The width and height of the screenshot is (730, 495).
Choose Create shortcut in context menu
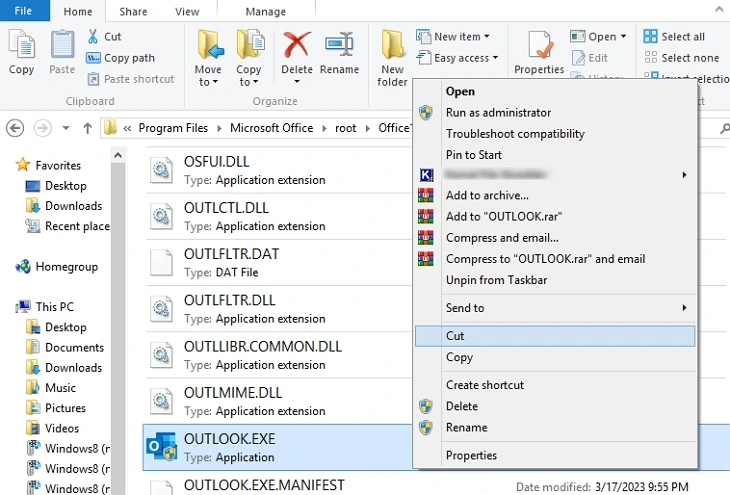(x=555, y=385)
